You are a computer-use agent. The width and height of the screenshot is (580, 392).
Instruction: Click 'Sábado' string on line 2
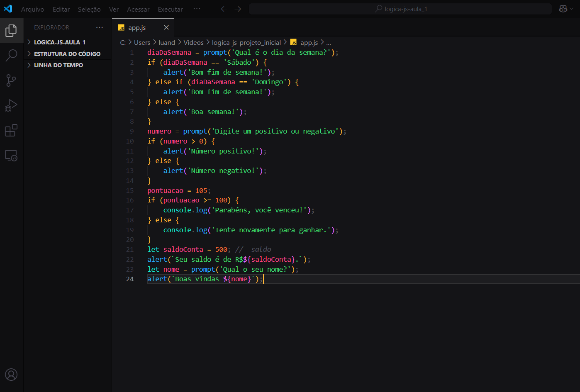tap(239, 62)
